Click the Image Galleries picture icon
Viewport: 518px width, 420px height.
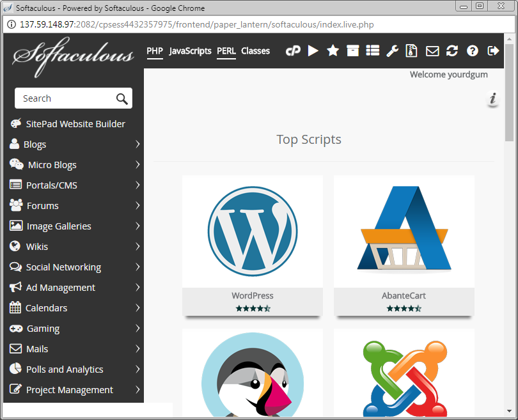pos(16,226)
